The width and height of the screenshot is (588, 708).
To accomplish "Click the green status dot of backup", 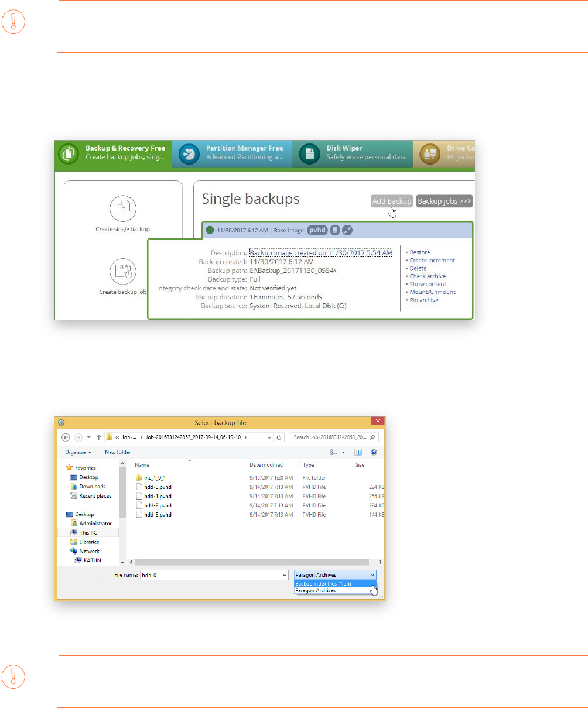I will coord(210,230).
